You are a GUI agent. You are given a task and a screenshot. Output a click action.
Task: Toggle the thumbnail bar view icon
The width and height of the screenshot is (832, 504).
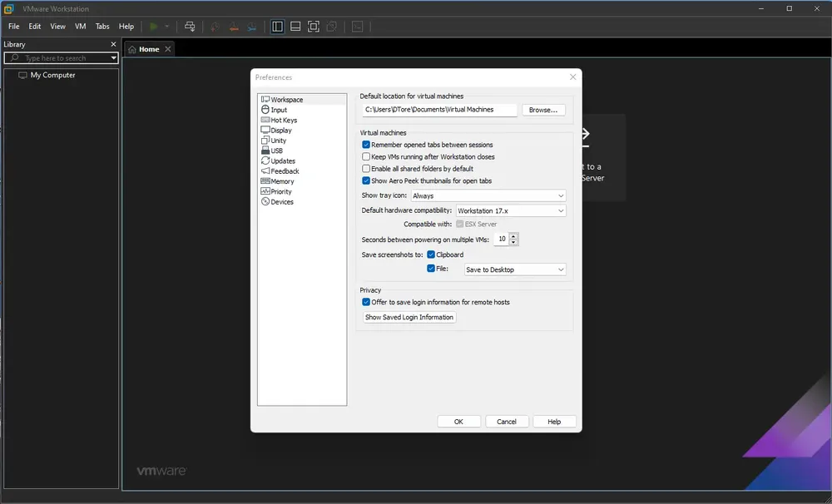[x=295, y=27]
